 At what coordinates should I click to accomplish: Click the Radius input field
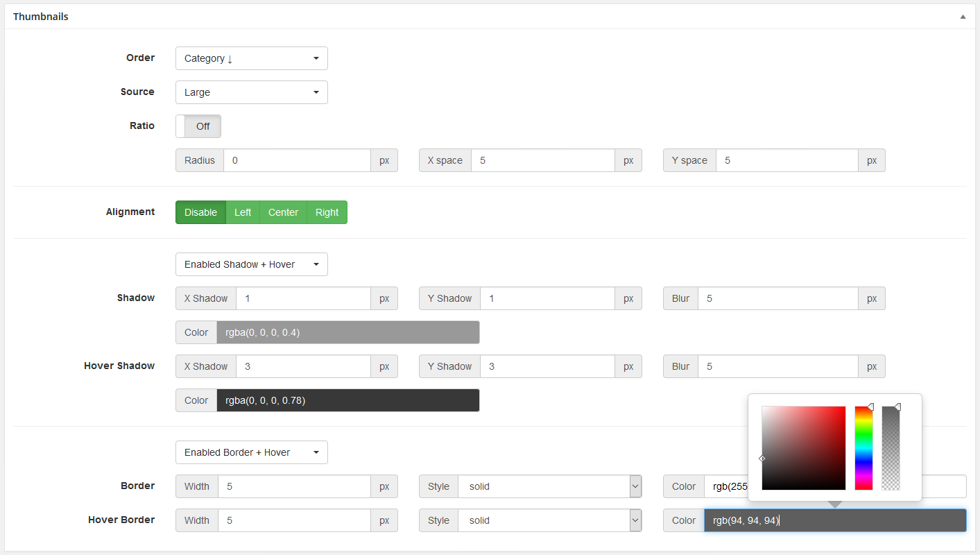click(297, 160)
